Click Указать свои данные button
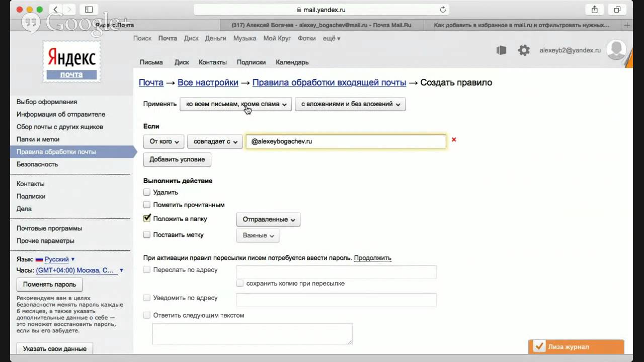Viewport: 644px width, 362px height. point(55,348)
